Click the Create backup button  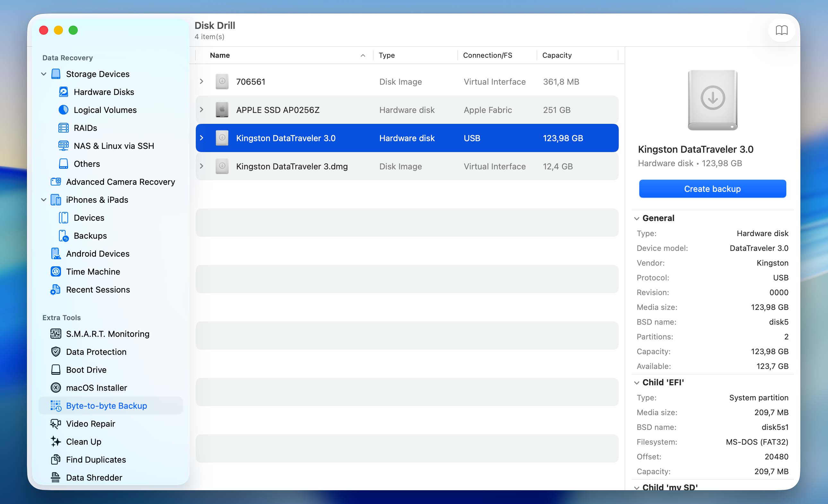pos(712,189)
